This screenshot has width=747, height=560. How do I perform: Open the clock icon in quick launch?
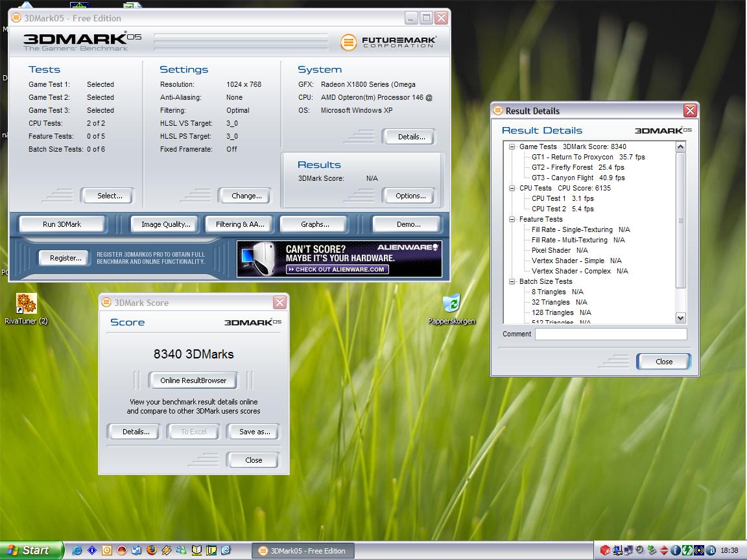[x=107, y=550]
